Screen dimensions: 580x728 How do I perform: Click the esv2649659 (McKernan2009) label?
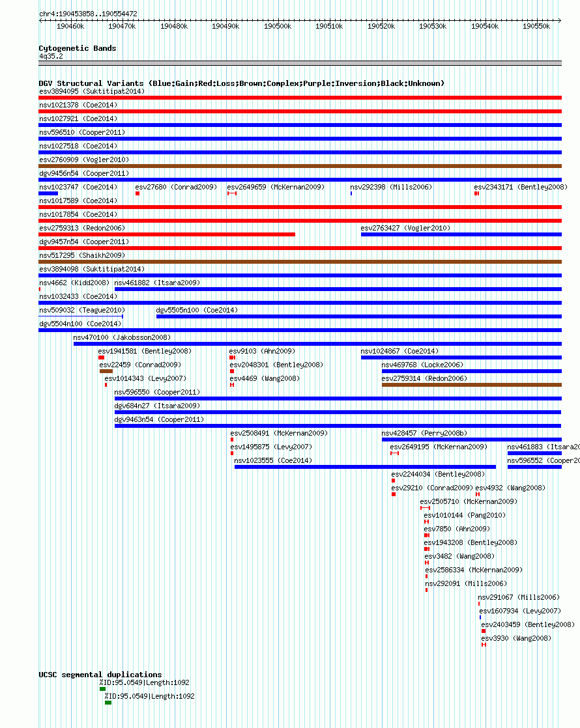click(x=276, y=187)
